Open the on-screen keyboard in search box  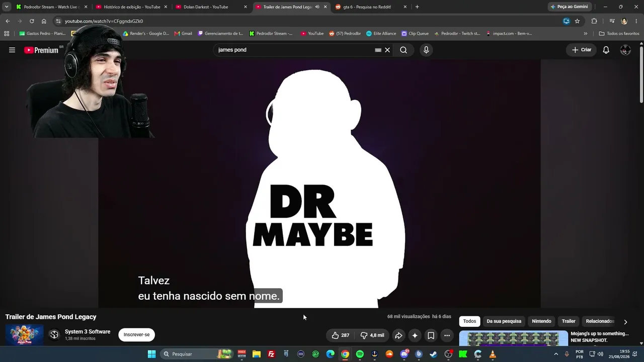pos(378,50)
